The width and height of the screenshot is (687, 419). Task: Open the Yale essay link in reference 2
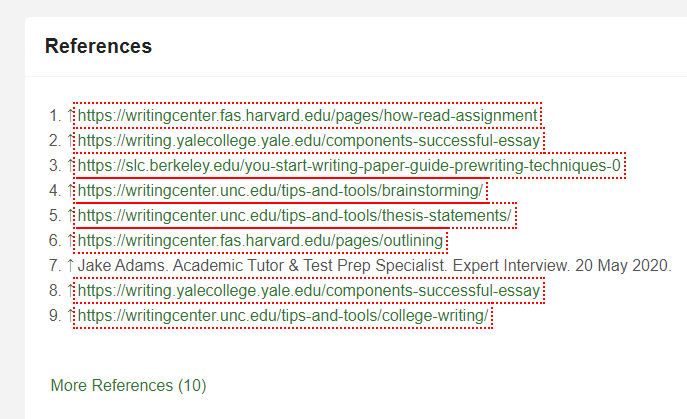click(309, 141)
